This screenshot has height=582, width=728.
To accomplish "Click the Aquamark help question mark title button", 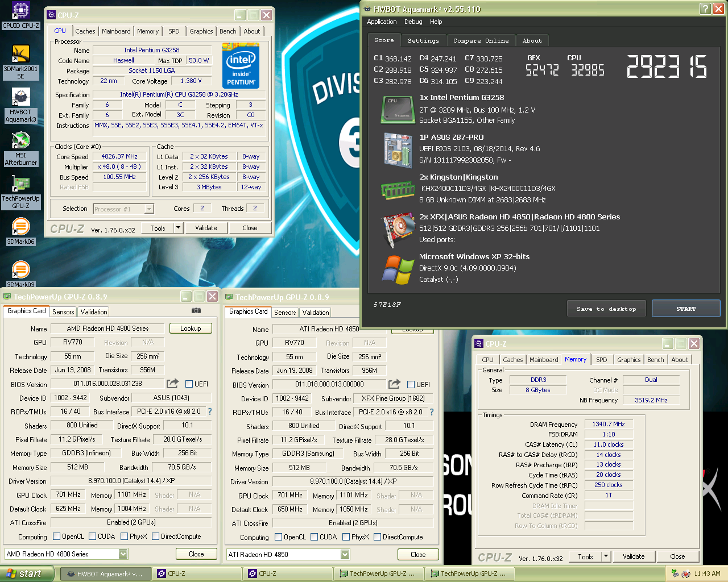I will (x=705, y=9).
